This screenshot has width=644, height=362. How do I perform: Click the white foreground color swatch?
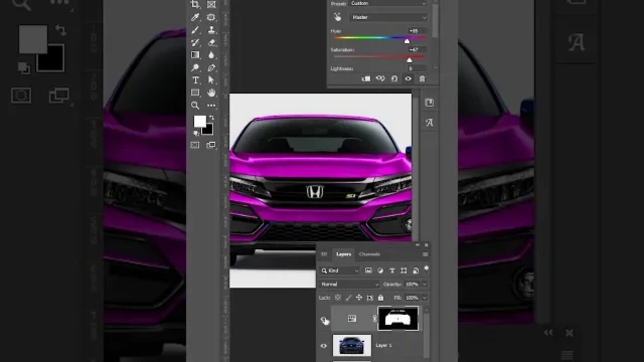[x=200, y=121]
